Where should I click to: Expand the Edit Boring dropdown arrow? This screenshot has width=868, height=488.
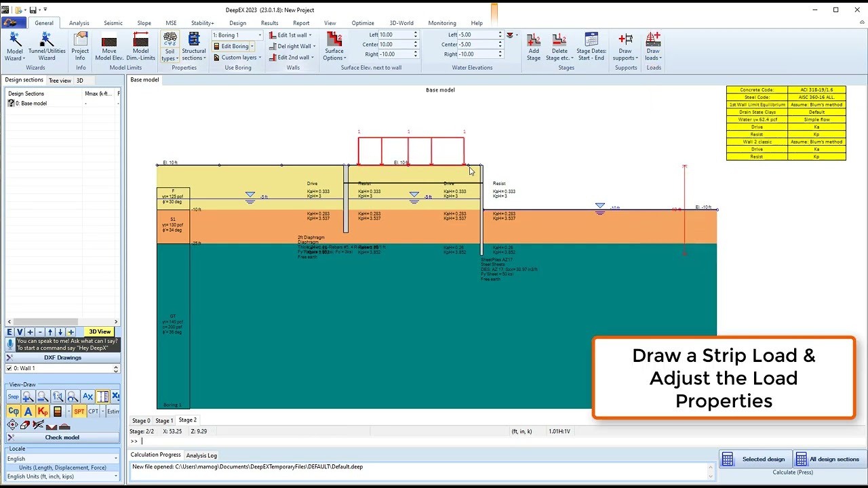[x=252, y=46]
